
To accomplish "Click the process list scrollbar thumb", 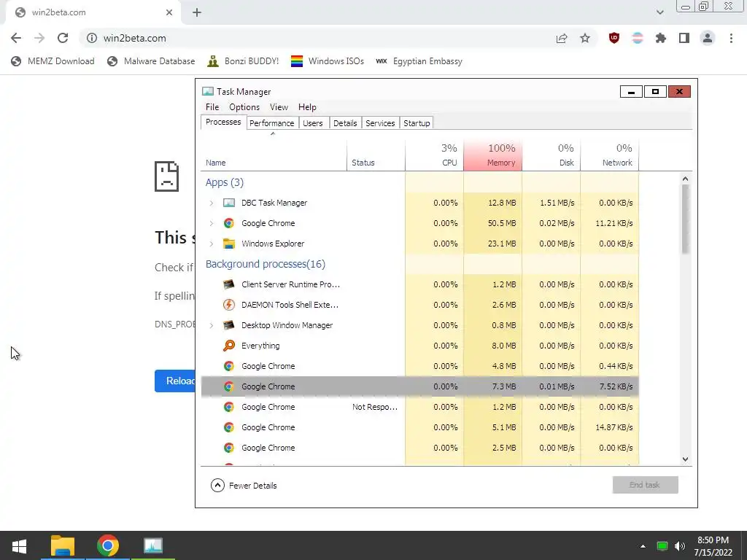I will coord(685,219).
